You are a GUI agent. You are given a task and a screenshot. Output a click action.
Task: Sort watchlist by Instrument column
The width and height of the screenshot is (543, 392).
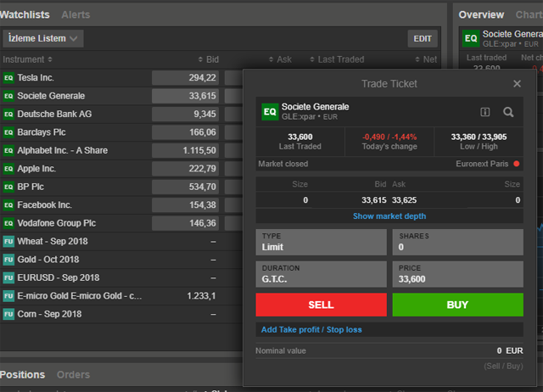[x=27, y=59]
